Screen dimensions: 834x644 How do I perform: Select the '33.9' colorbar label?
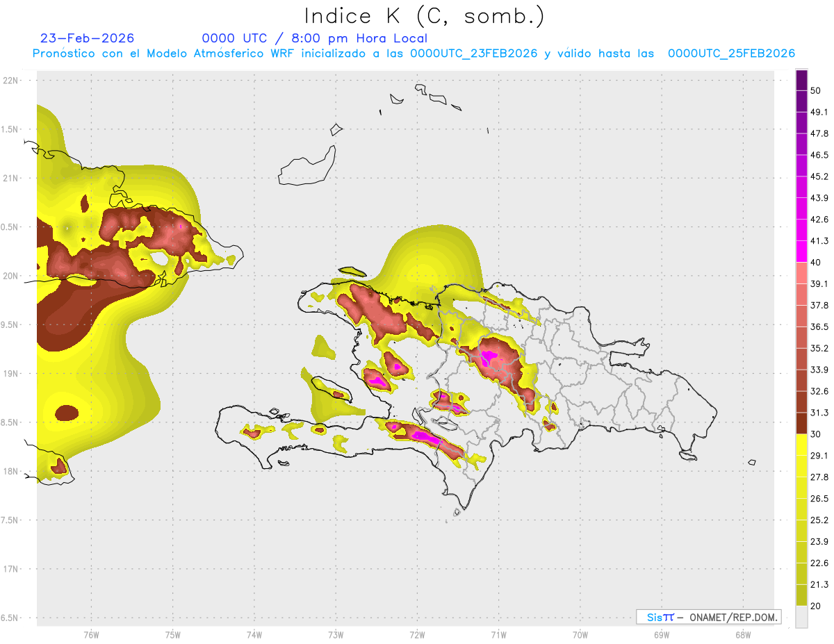(x=819, y=370)
